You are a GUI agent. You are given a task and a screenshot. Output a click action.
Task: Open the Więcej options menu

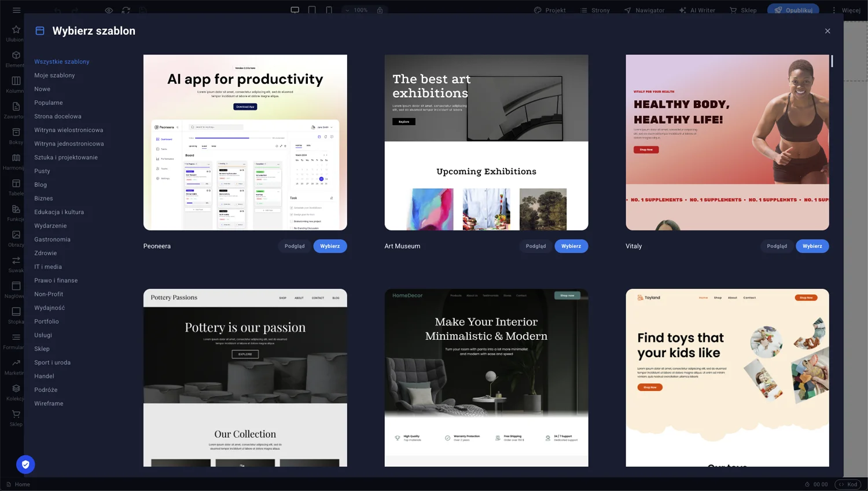click(848, 10)
